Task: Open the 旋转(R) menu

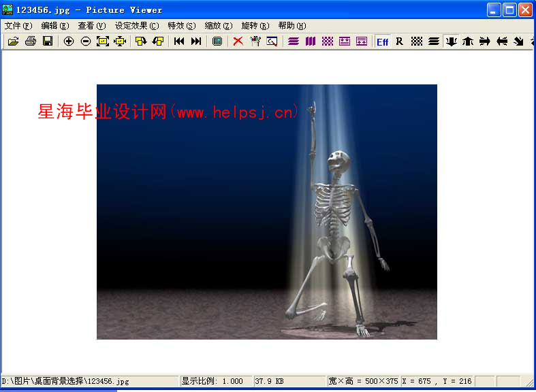Action: pos(255,26)
